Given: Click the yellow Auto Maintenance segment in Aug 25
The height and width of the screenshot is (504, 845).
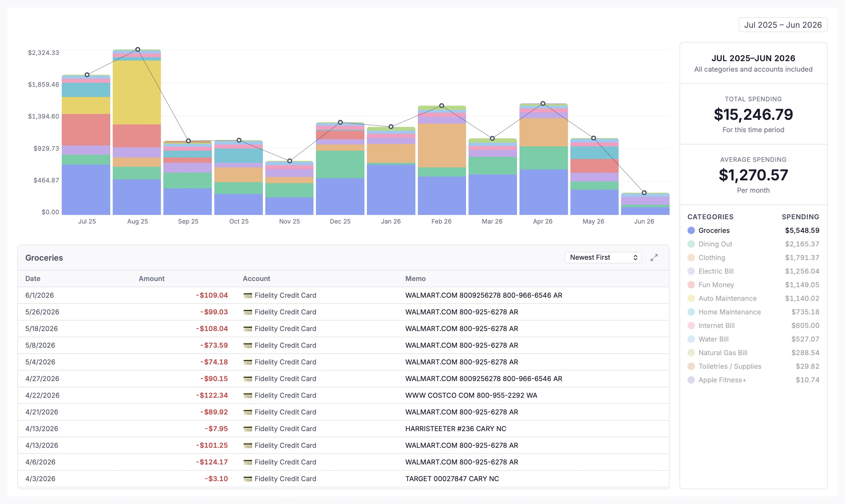Looking at the screenshot, I should pos(137,92).
